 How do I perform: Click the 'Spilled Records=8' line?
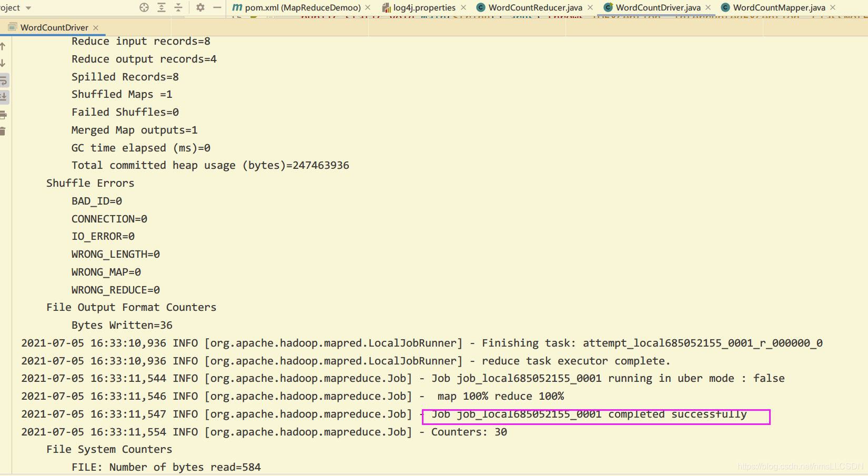(x=125, y=77)
